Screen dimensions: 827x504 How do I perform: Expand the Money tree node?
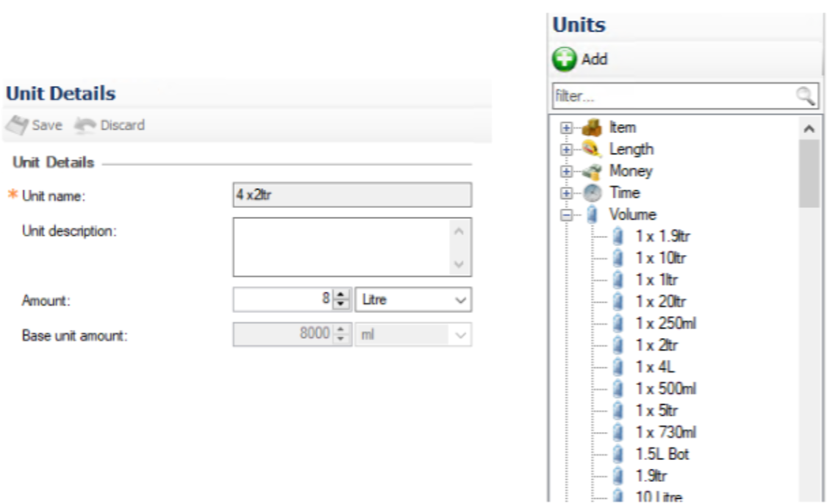click(x=566, y=172)
